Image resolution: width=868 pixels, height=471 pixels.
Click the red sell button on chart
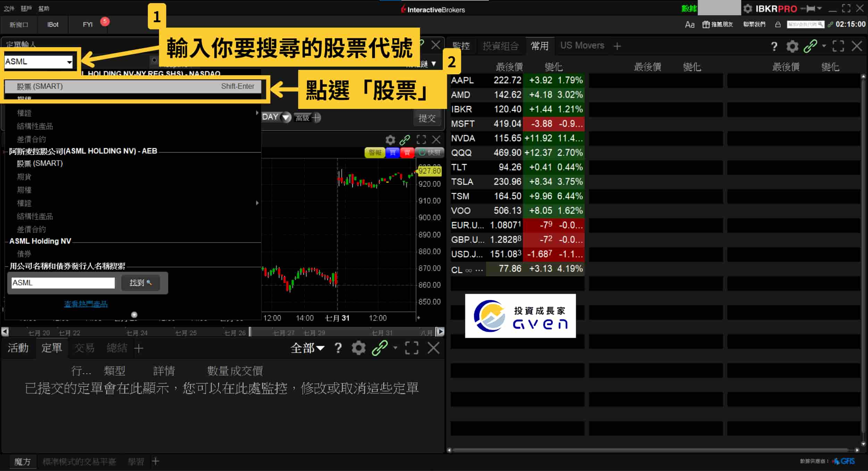point(407,153)
